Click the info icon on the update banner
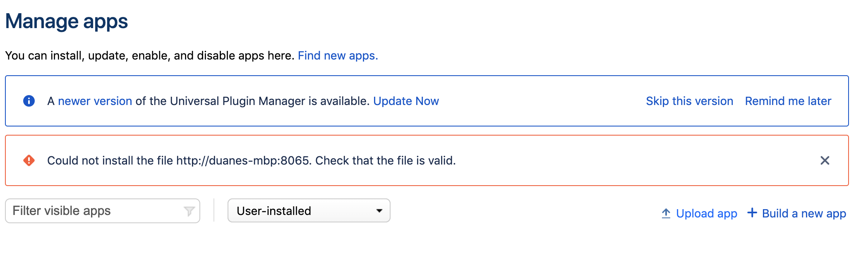 (x=29, y=101)
